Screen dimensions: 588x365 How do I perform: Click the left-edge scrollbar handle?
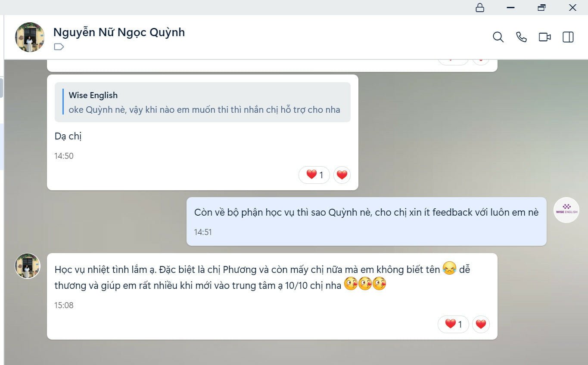coord(1,87)
